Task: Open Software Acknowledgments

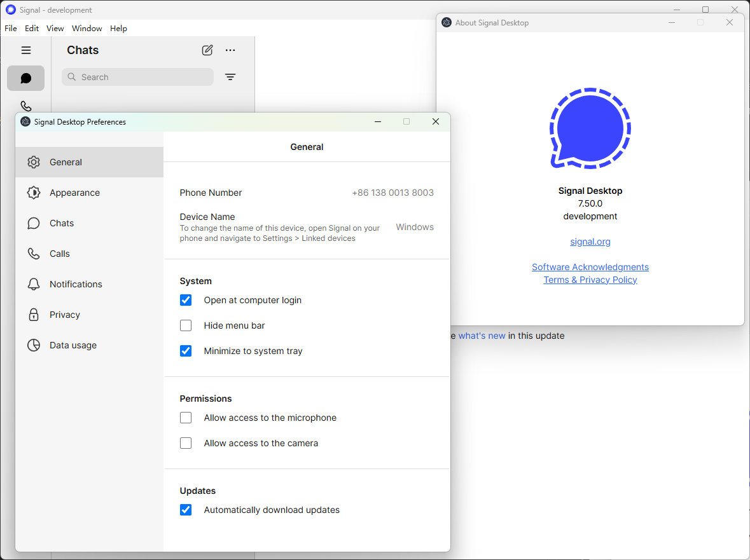Action: [x=590, y=266]
